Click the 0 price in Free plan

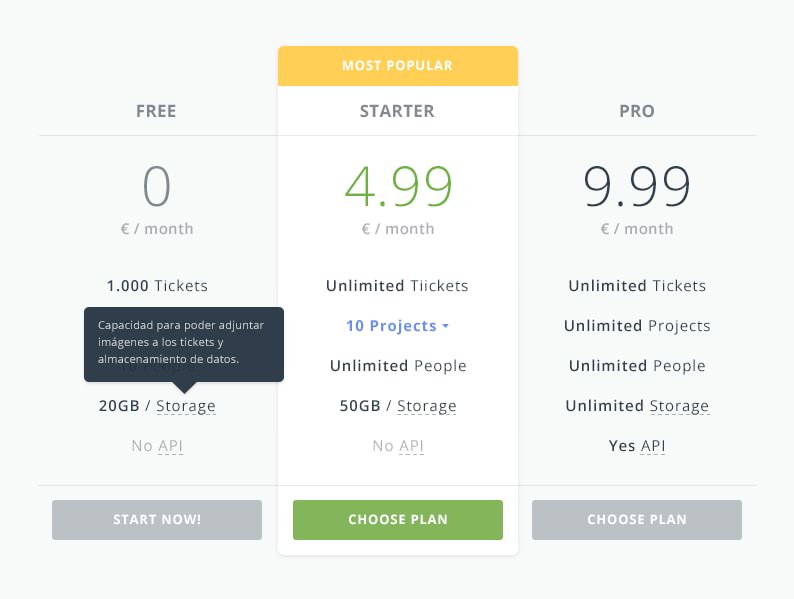point(157,186)
